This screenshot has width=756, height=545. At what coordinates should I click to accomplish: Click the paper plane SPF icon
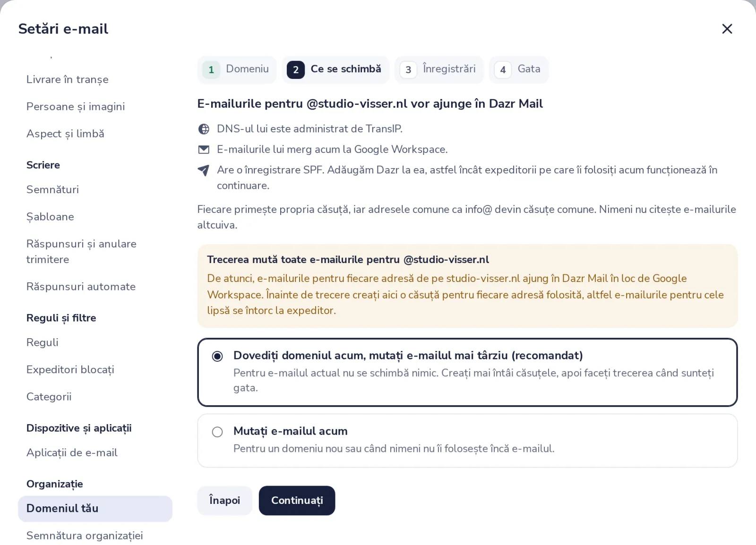[204, 170]
